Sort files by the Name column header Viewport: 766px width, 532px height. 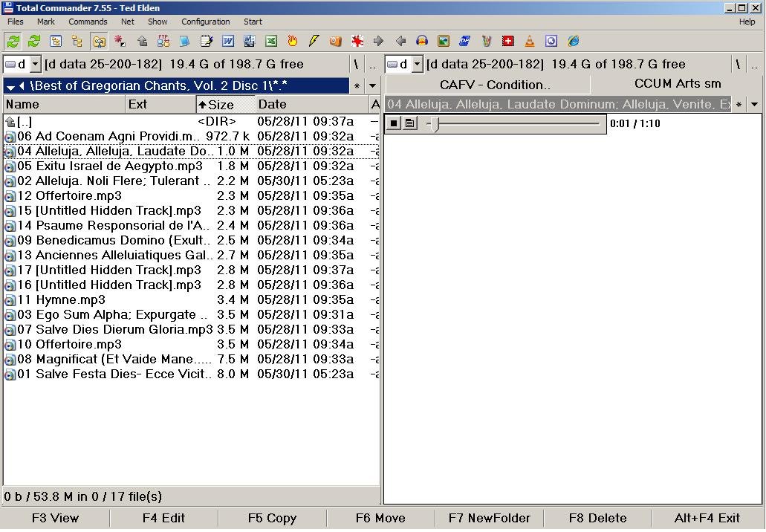pos(63,105)
